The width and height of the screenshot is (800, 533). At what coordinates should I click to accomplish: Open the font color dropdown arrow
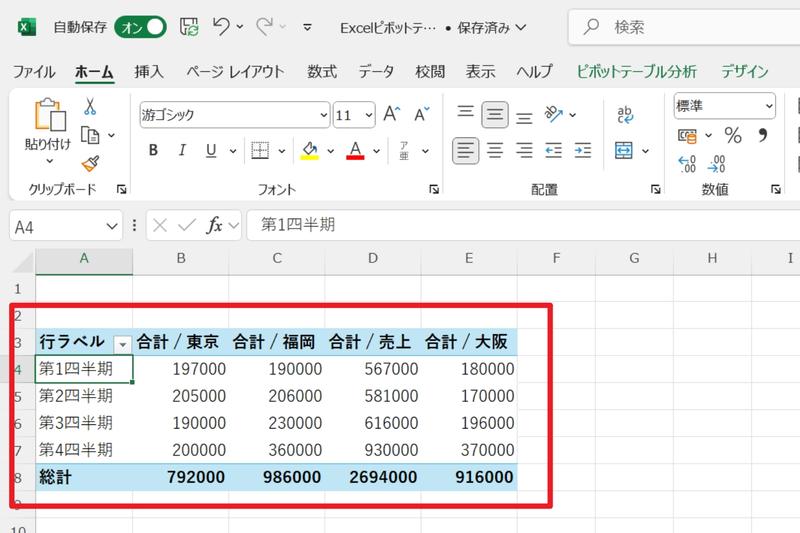coord(377,151)
